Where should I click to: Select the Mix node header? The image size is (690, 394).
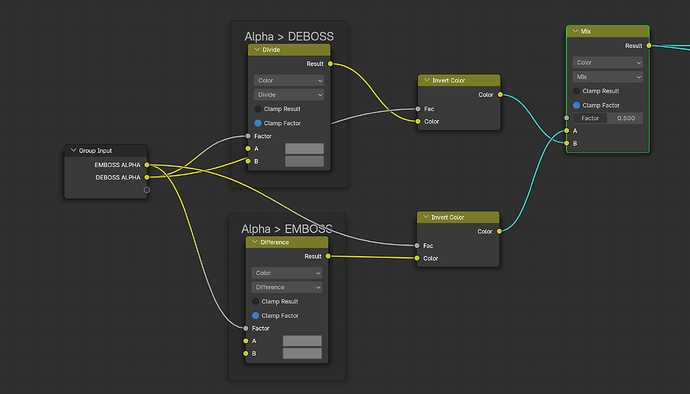tap(608, 31)
